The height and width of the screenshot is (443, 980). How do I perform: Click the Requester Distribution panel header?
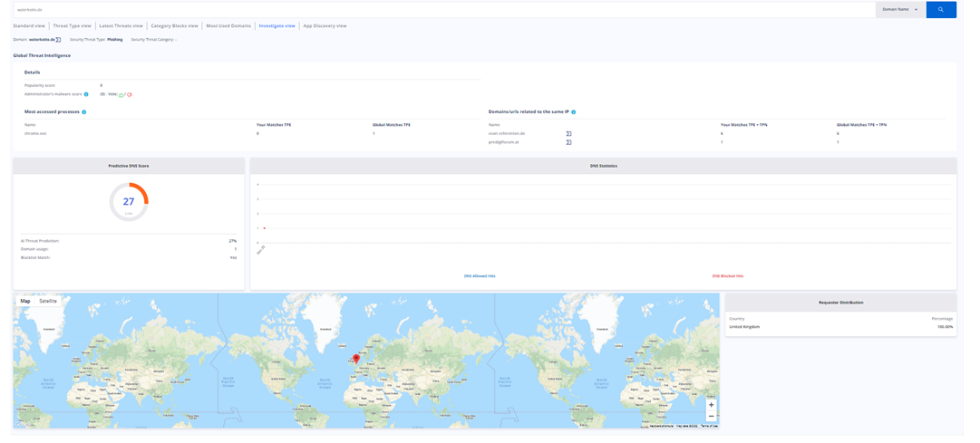coord(840,303)
